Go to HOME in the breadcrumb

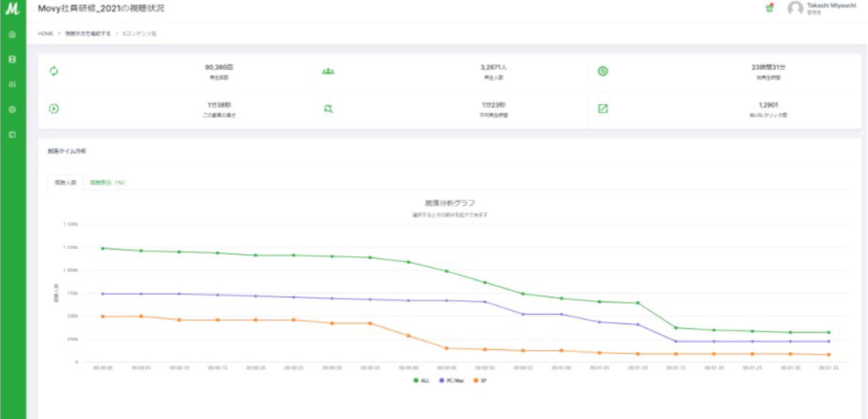click(x=45, y=34)
